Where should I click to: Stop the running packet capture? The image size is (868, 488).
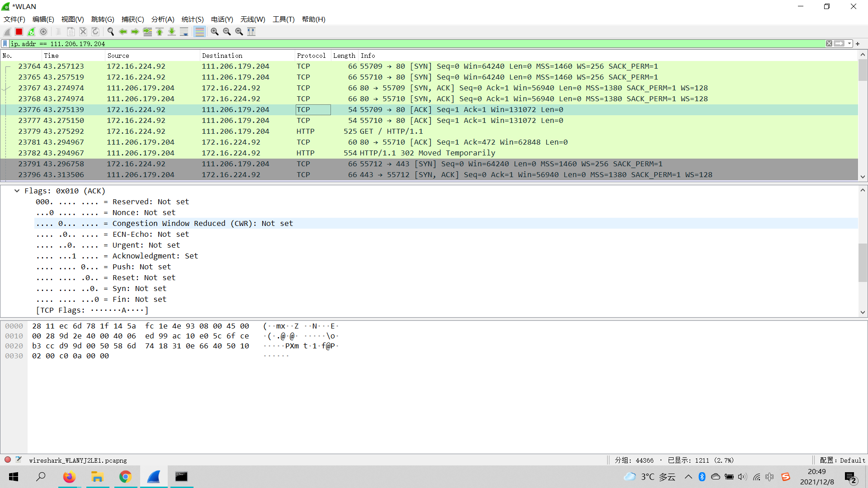pyautogui.click(x=19, y=32)
